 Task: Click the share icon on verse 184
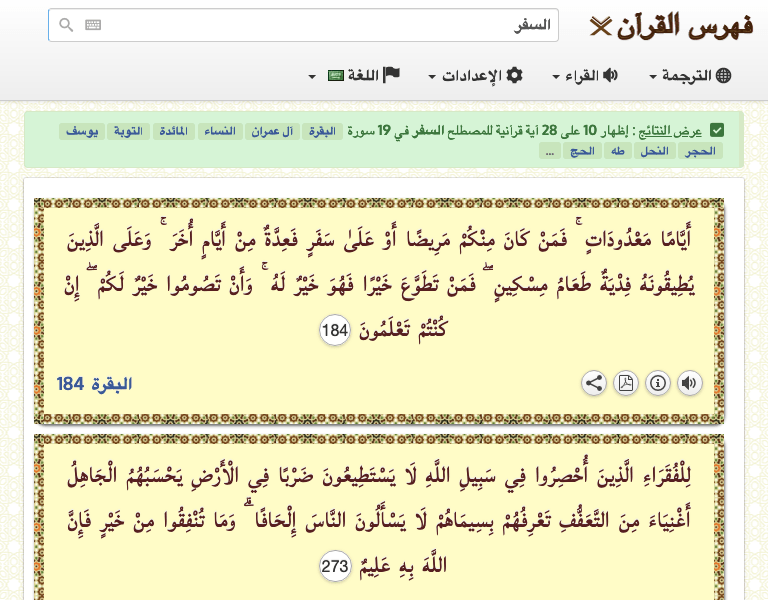[594, 383]
